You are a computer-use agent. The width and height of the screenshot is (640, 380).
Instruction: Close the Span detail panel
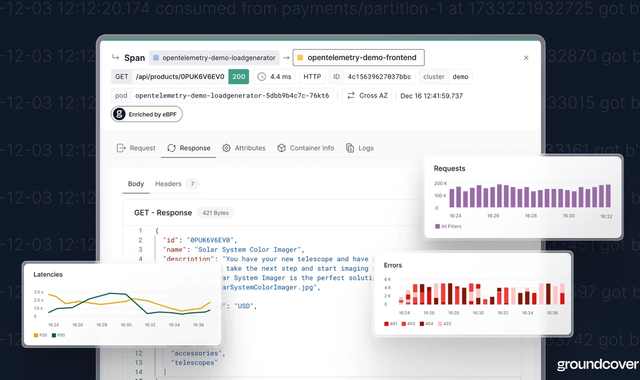[x=526, y=58]
